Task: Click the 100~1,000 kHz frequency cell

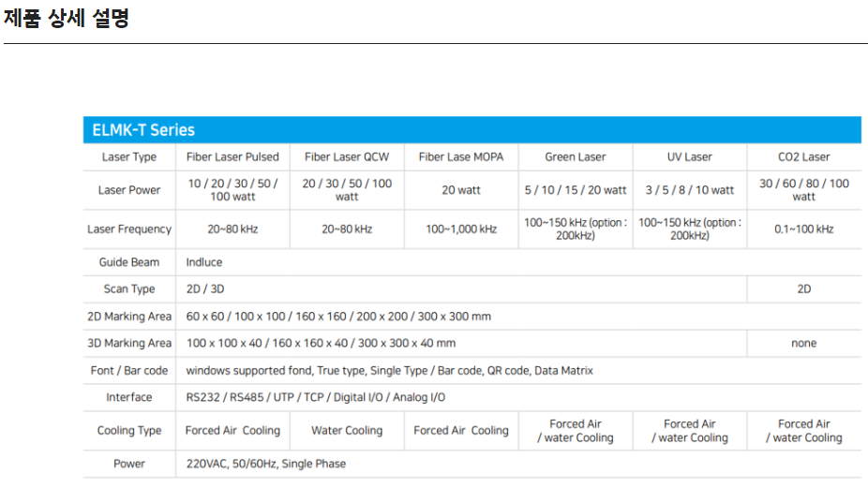Action: 461,229
